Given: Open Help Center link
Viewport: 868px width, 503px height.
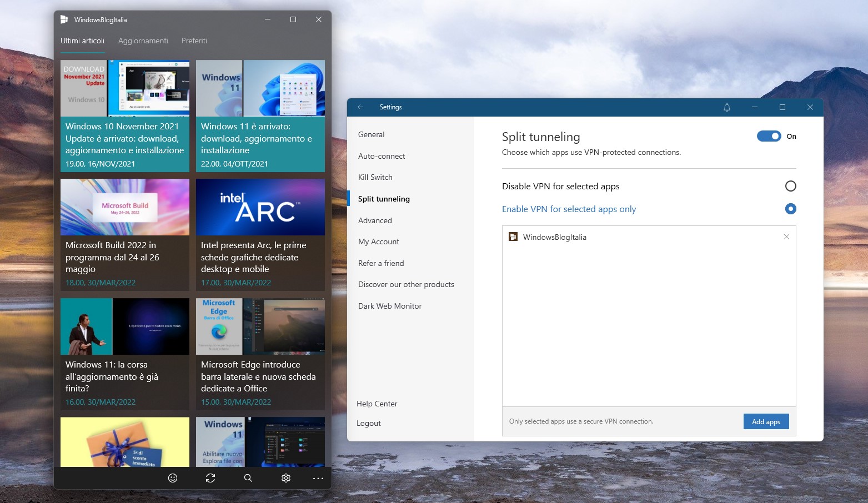Looking at the screenshot, I should click(x=377, y=404).
